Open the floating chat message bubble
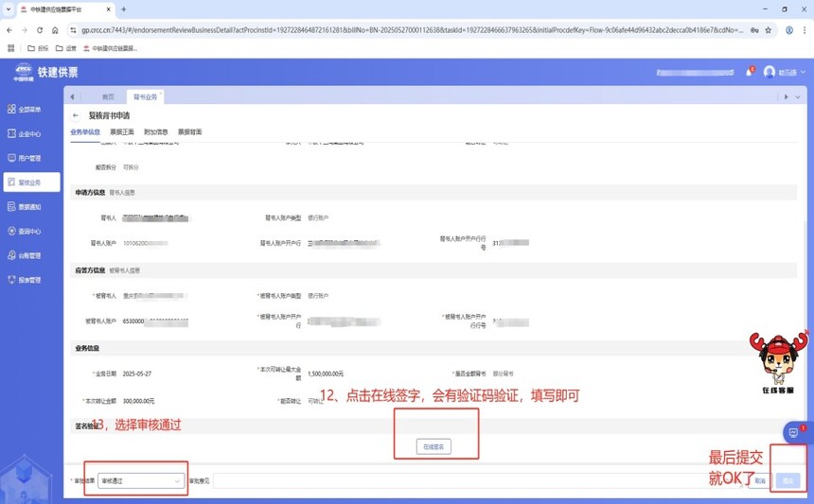Viewport: 814px width, 504px height. tap(793, 433)
